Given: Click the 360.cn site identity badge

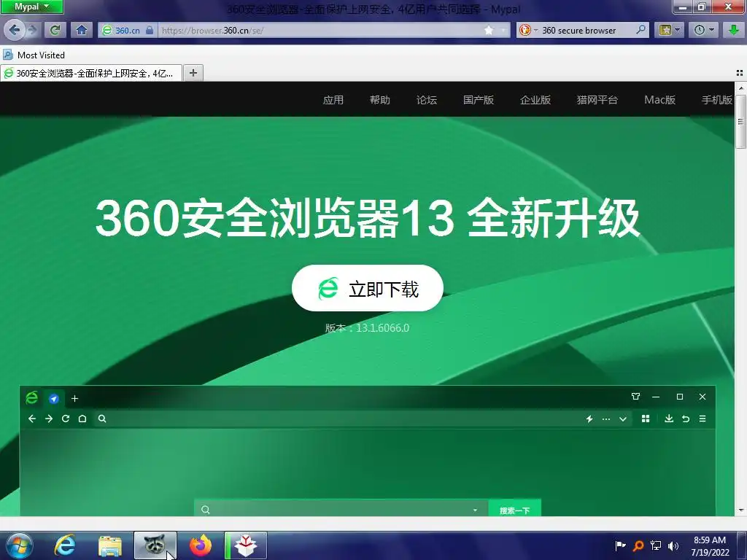Looking at the screenshot, I should tap(128, 31).
